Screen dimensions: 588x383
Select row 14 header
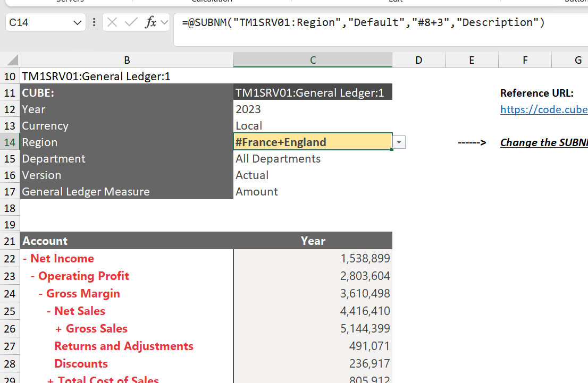10,142
